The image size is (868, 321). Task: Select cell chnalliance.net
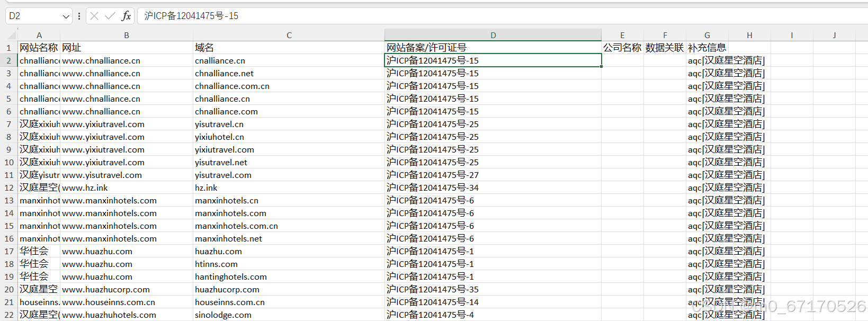(289, 73)
